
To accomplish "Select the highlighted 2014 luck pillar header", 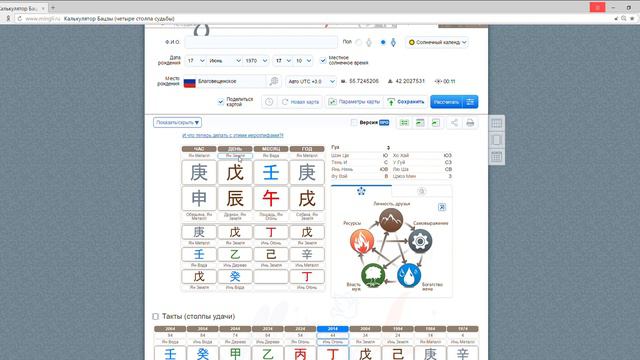I will pyautogui.click(x=333, y=329).
